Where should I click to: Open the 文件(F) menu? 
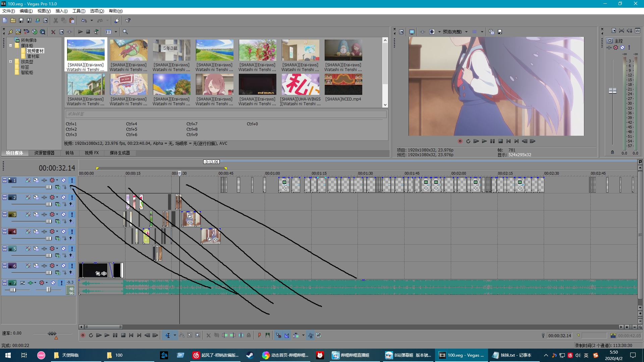coord(9,11)
